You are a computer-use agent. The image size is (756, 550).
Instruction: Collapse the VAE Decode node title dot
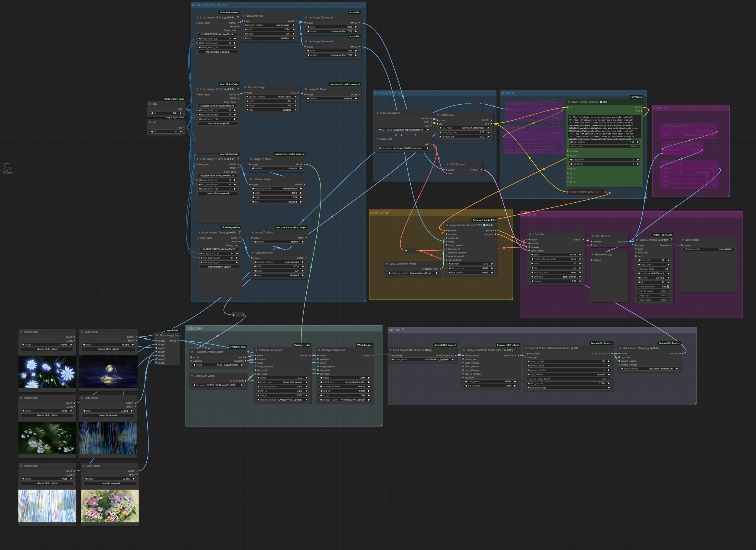click(592, 236)
